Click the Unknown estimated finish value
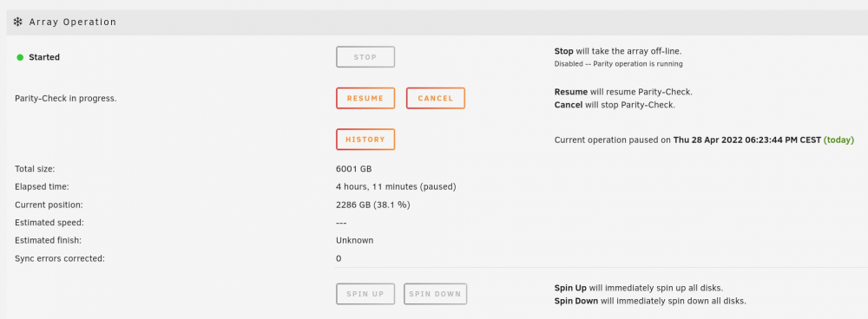Screen dimensions: 868x319 point(354,240)
